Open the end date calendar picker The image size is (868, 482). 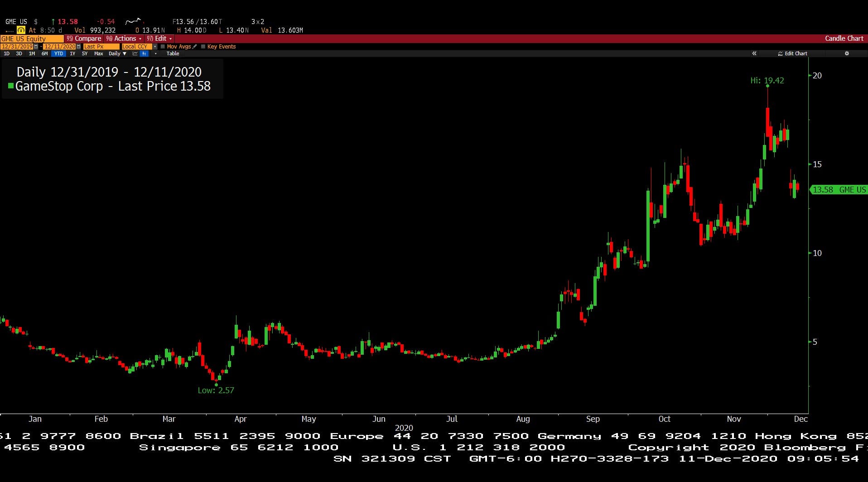[78, 47]
